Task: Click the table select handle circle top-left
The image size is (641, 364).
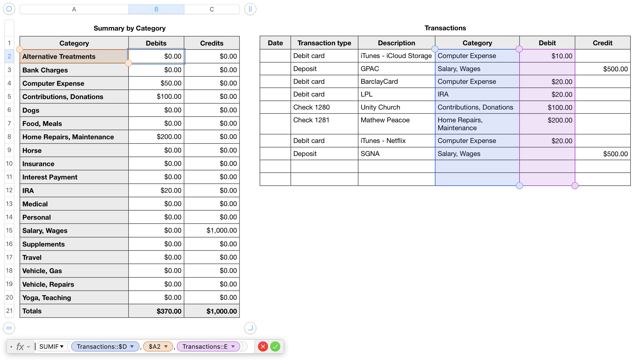Action: point(9,9)
